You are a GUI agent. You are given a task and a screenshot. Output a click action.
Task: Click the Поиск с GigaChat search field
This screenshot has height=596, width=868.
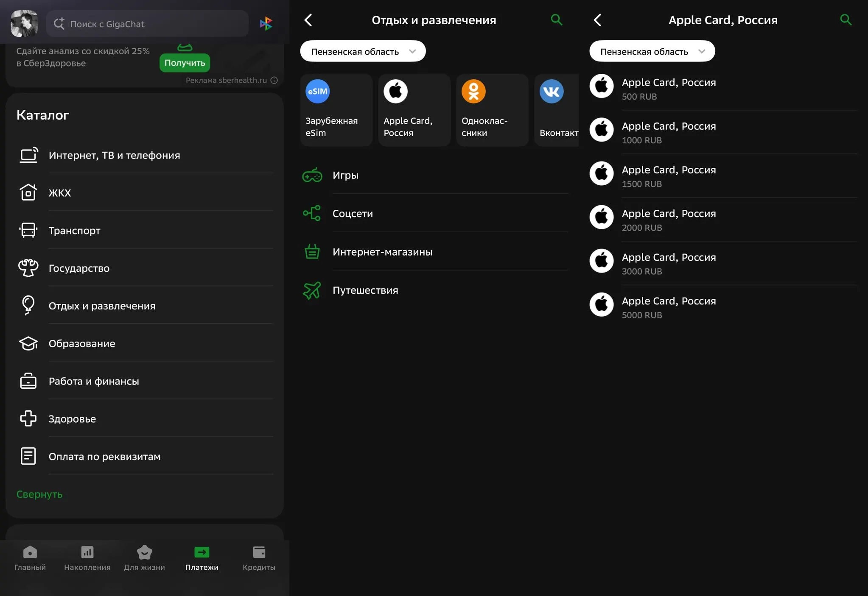[x=146, y=24]
